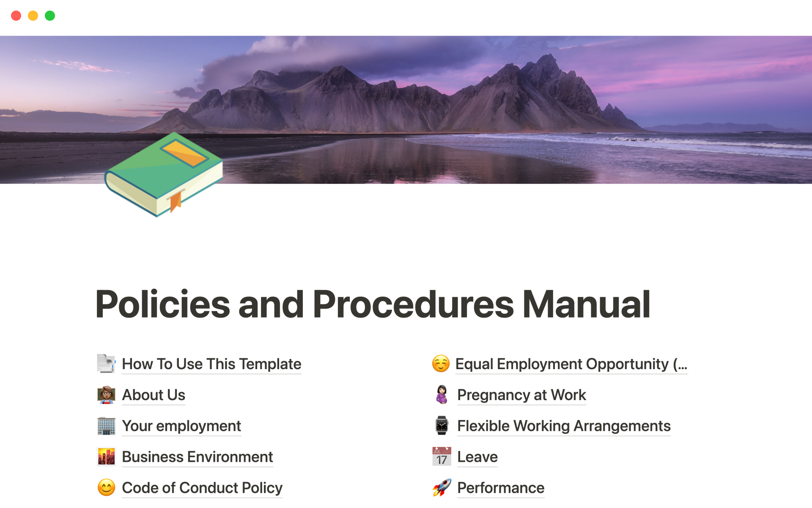Click the Your employment link
The width and height of the screenshot is (812, 508).
tap(181, 425)
